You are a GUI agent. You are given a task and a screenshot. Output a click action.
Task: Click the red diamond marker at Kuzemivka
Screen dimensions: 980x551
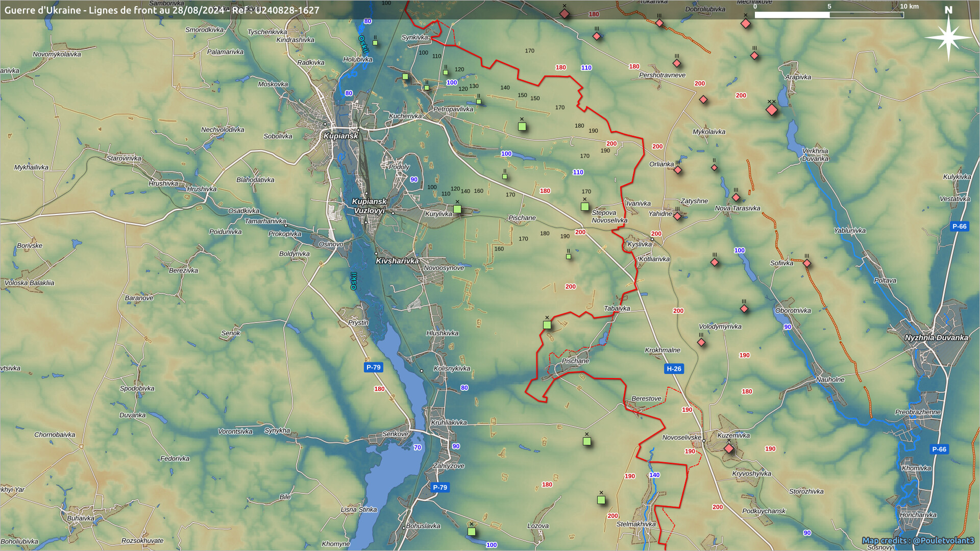tap(729, 448)
